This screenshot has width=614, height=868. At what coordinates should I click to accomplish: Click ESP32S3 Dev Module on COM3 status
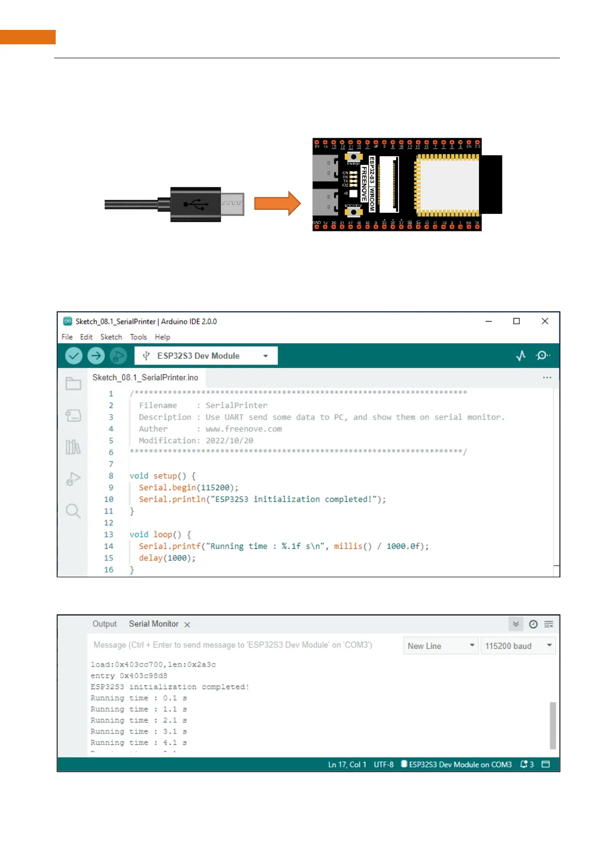(x=456, y=764)
